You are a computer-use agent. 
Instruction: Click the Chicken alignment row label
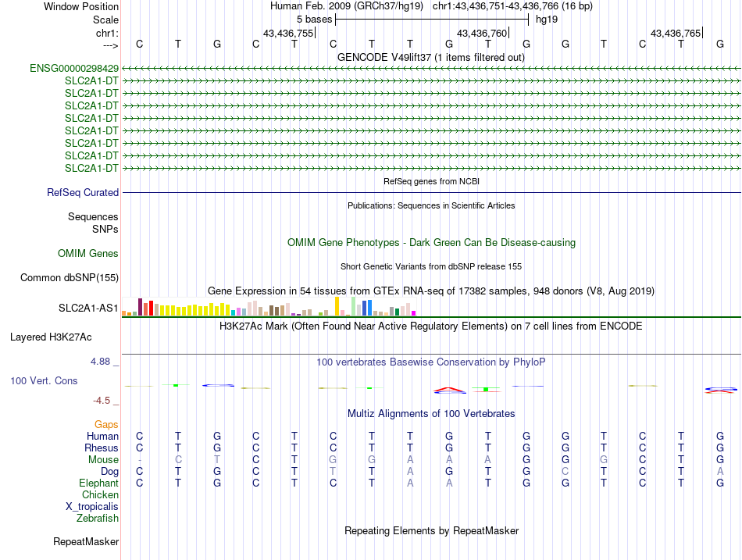[x=100, y=494]
